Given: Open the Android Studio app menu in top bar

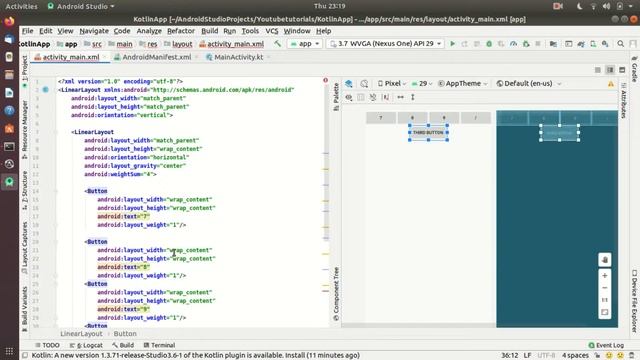Looking at the screenshot, I should tap(81, 6).
